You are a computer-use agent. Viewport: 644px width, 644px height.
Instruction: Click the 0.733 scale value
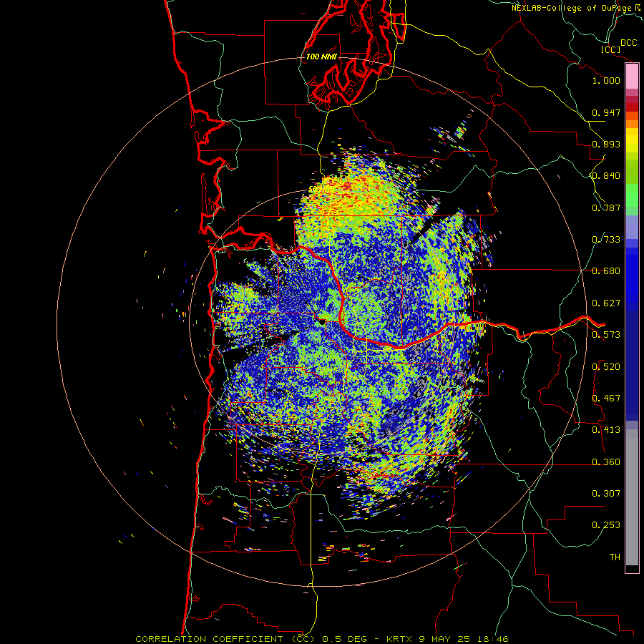tap(606, 240)
